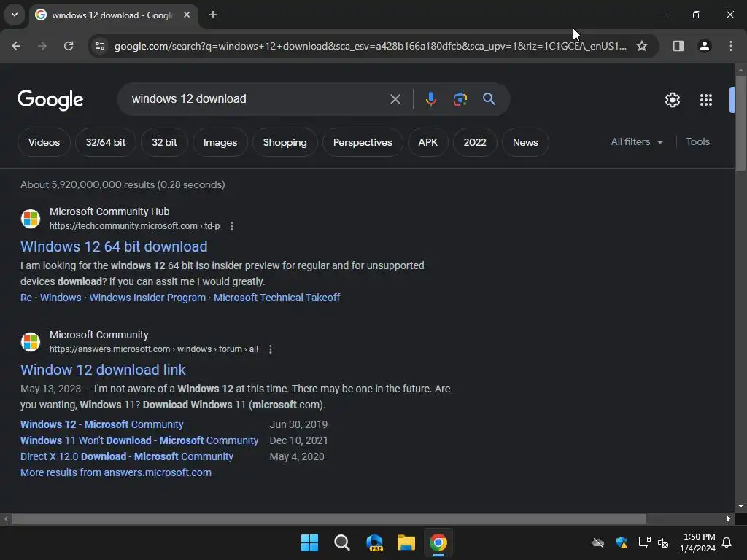This screenshot has height=560, width=747.
Task: Open the Chrome profile avatar
Action: point(704,46)
